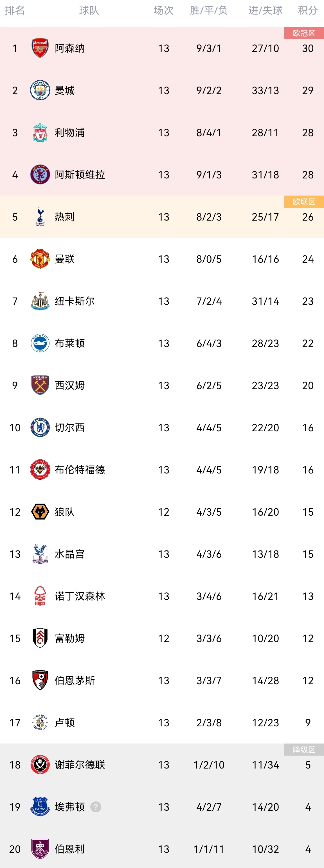The width and height of the screenshot is (324, 868).
Task: Tap the Everton crest icon
Action: [x=40, y=807]
